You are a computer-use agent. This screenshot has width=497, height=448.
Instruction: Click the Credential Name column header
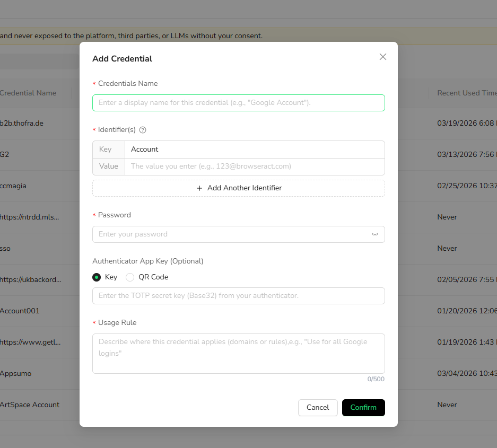[28, 93]
